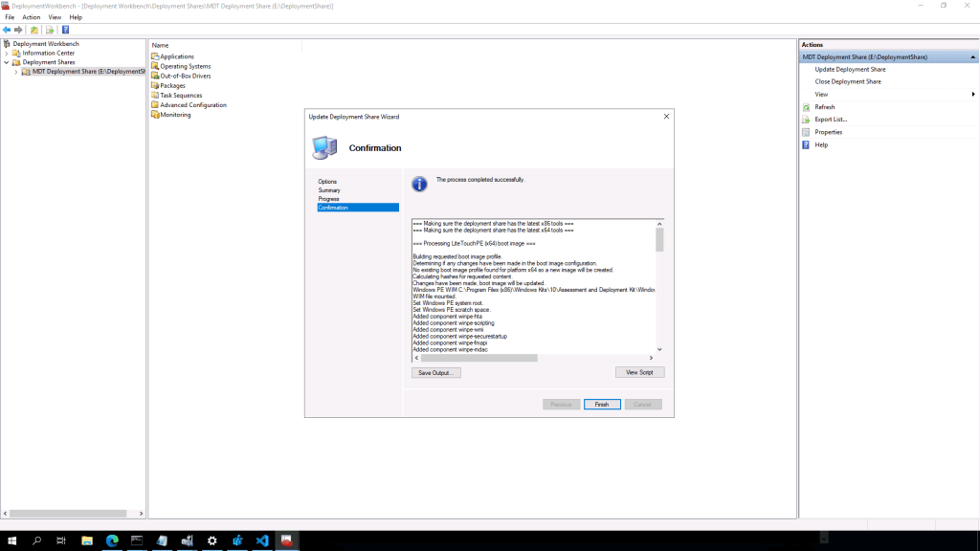Image resolution: width=980 pixels, height=551 pixels.
Task: Expand the Information Center tree node
Action: click(7, 54)
